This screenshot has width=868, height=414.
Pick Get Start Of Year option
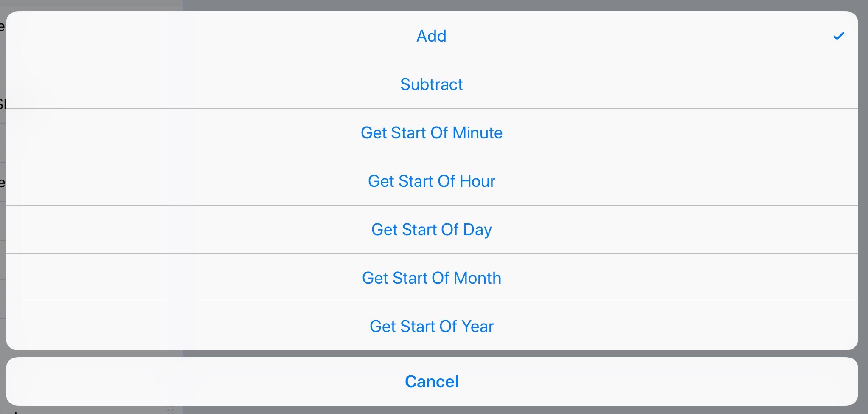pos(432,326)
